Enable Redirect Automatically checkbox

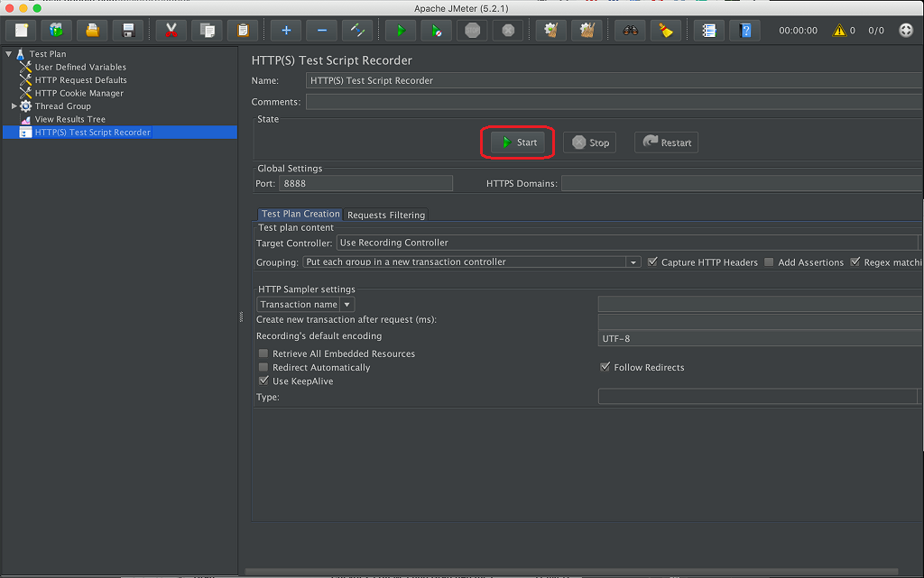[x=263, y=367]
